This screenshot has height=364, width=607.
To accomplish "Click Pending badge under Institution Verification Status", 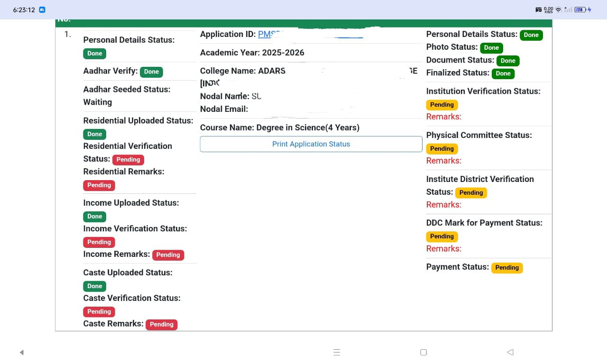I will coord(441,105).
